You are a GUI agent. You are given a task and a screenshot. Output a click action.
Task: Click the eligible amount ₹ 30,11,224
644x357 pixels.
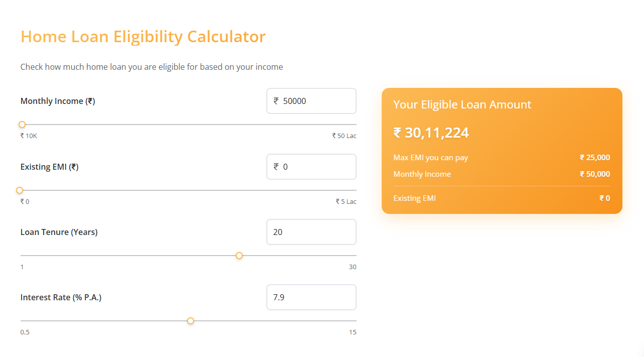tap(431, 133)
